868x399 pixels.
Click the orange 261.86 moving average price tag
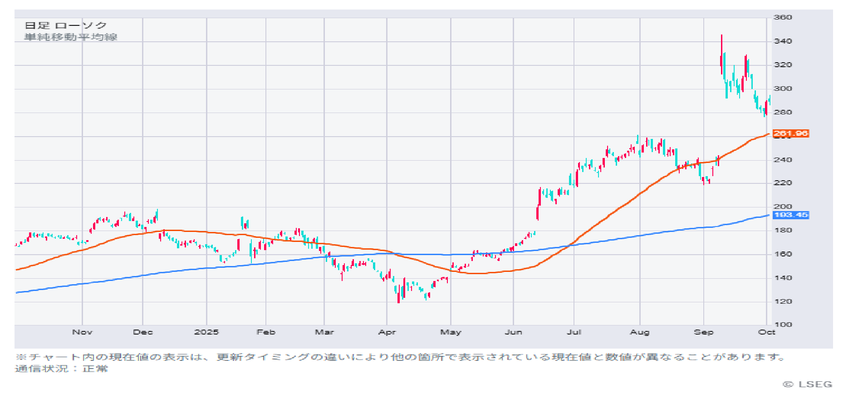click(790, 133)
